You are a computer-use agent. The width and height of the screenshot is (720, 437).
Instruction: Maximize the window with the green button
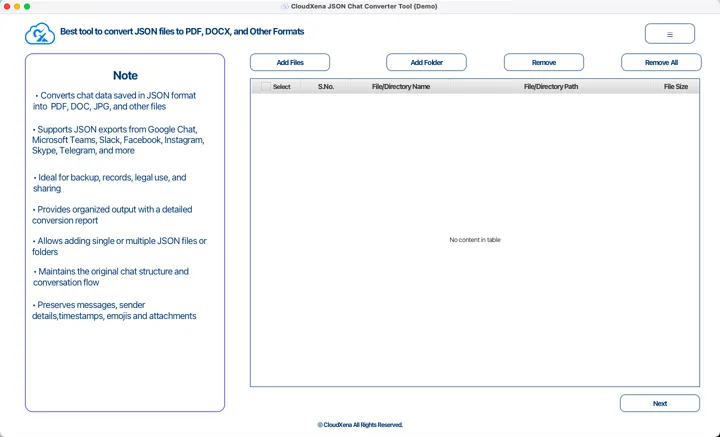pos(27,6)
